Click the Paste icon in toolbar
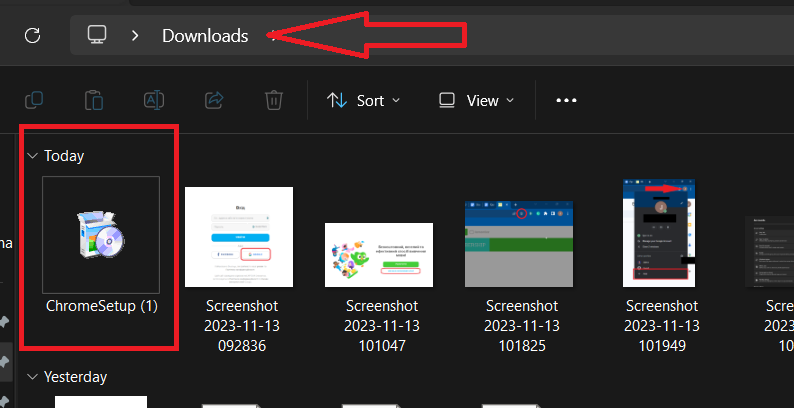The width and height of the screenshot is (794, 408). tap(94, 100)
